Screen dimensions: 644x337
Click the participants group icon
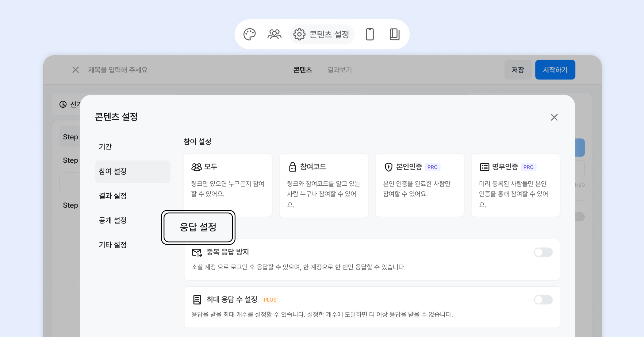(x=274, y=34)
